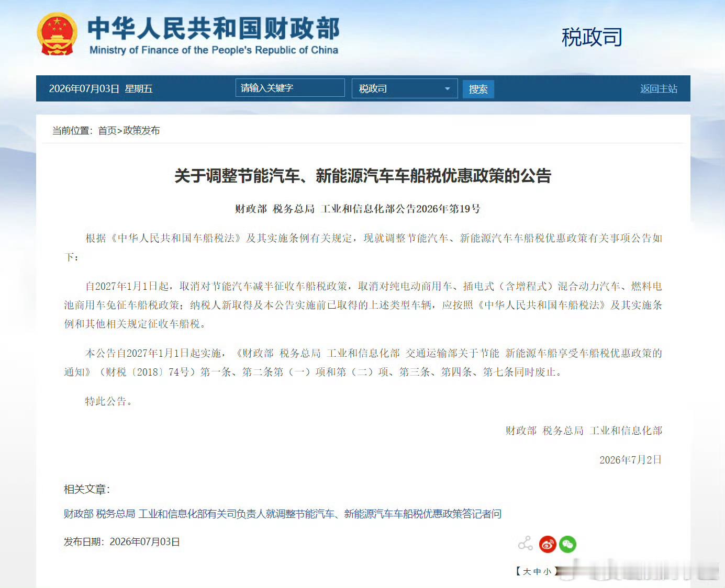This screenshot has height=588, width=725.
Task: Set font size to 大
Action: click(x=527, y=571)
